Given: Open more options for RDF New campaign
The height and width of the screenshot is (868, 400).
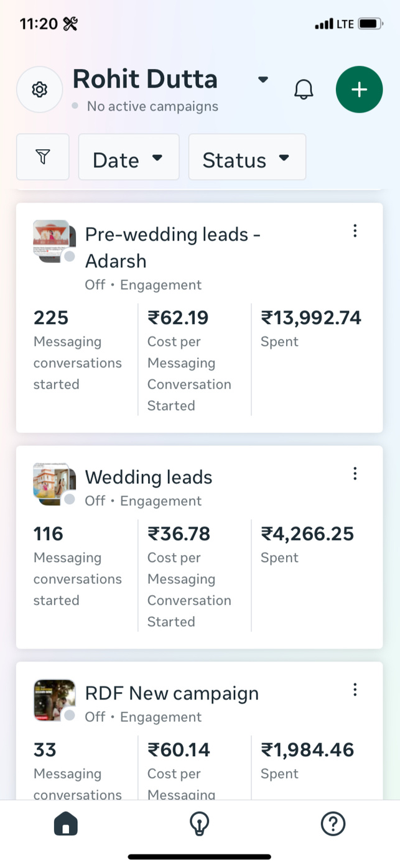Looking at the screenshot, I should tap(355, 690).
